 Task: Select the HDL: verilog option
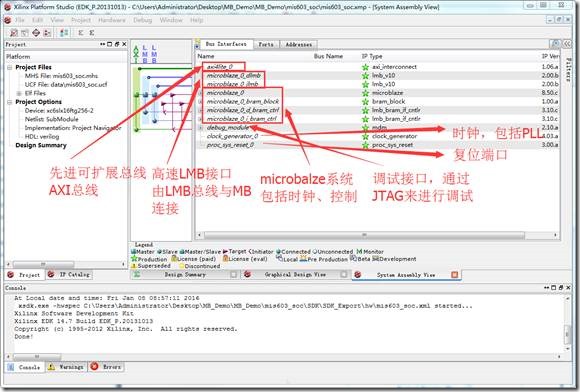pos(42,136)
